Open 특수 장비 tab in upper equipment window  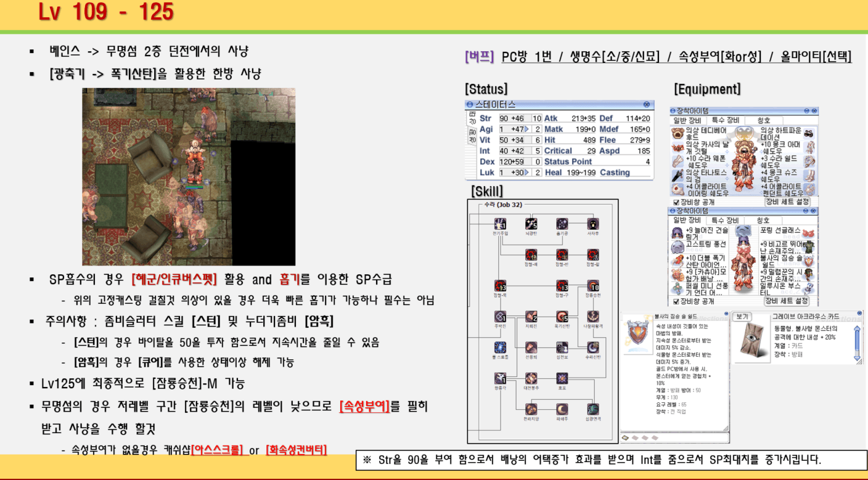(724, 120)
